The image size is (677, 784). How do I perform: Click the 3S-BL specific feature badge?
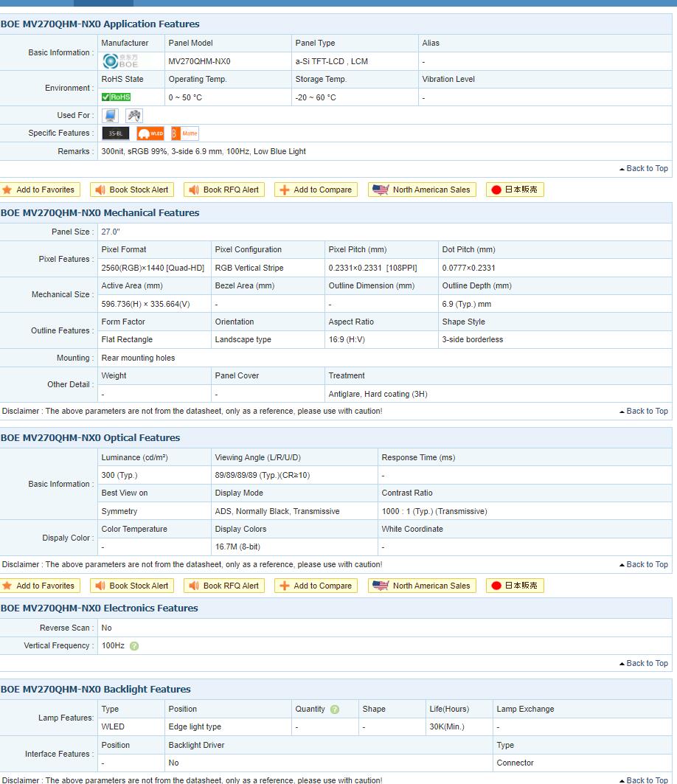116,133
